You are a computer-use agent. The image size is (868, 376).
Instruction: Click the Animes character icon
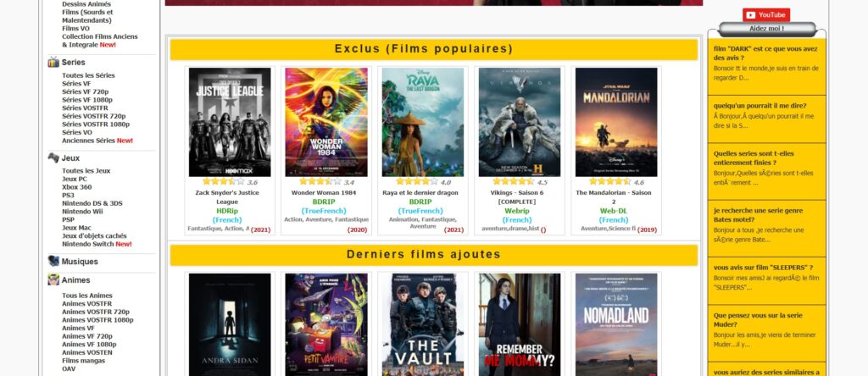[x=53, y=279]
